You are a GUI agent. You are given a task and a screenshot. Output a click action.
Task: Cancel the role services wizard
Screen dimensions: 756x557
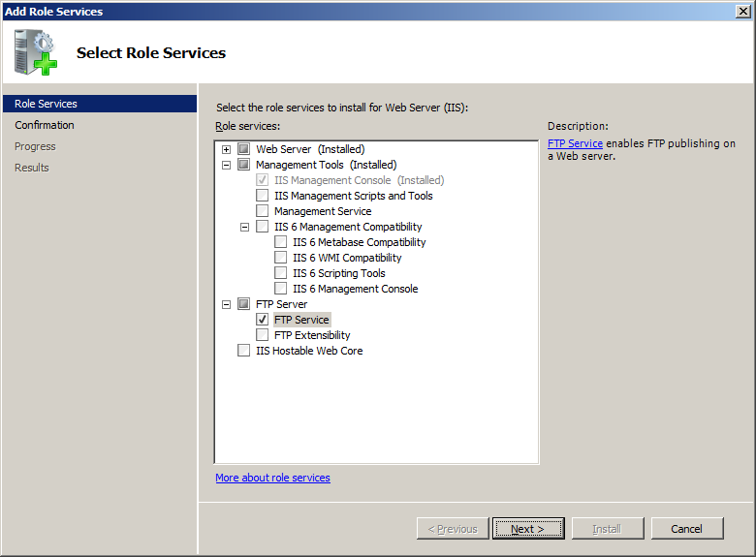pyautogui.click(x=686, y=529)
